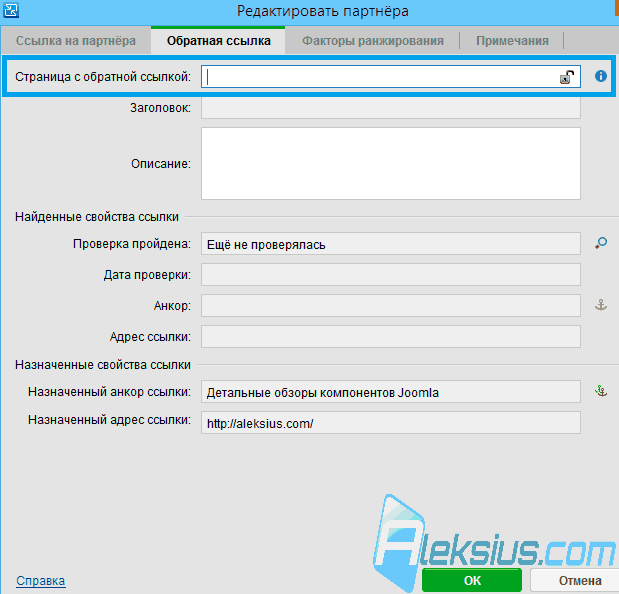The width and height of the screenshot is (619, 594).
Task: Click into the Описание text area
Action: coord(391,163)
